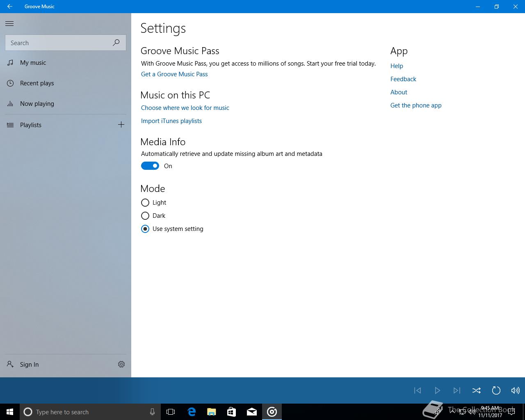The height and width of the screenshot is (420, 525).
Task: Open Mail app from taskbar
Action: tap(252, 412)
